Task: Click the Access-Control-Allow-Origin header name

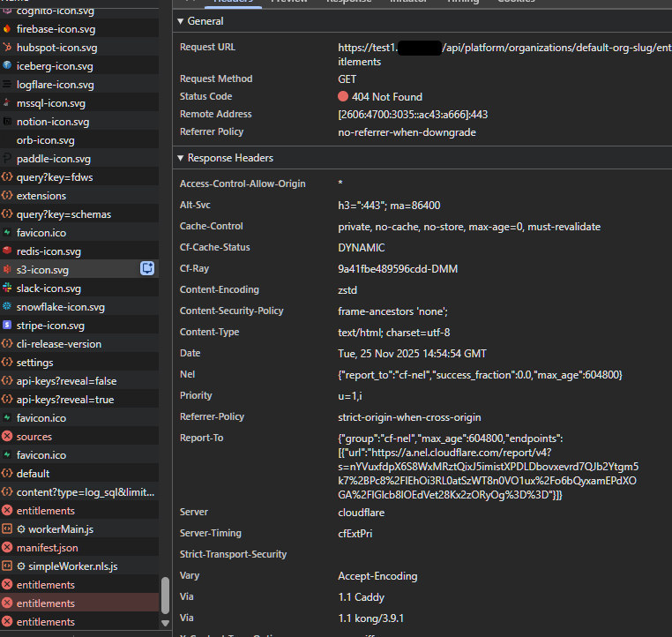Action: [243, 184]
